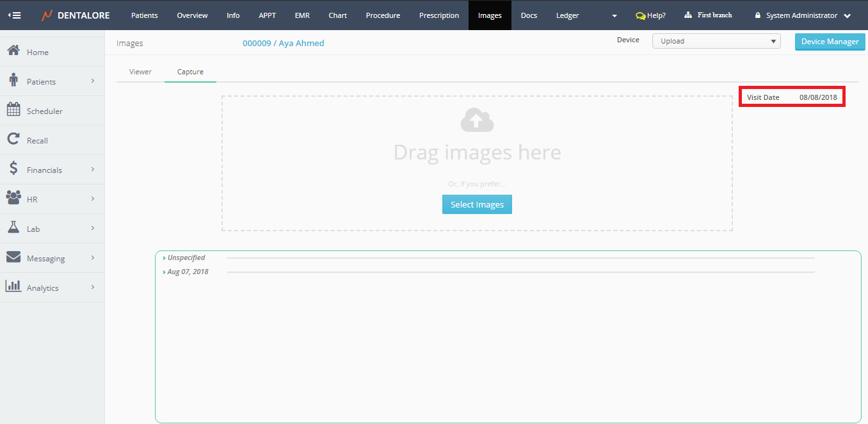Click the Analytics bar chart icon

(13, 287)
